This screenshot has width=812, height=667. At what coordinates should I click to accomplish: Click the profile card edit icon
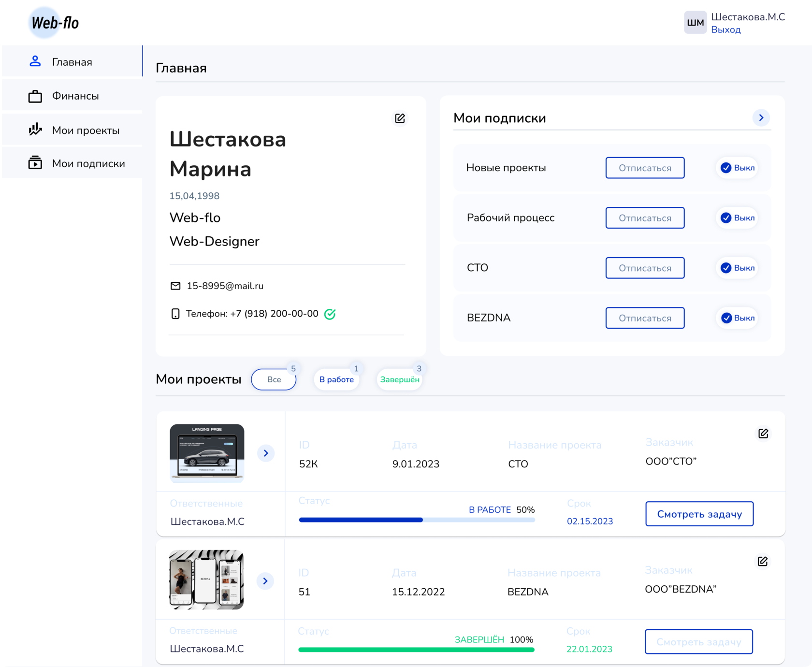(x=400, y=118)
